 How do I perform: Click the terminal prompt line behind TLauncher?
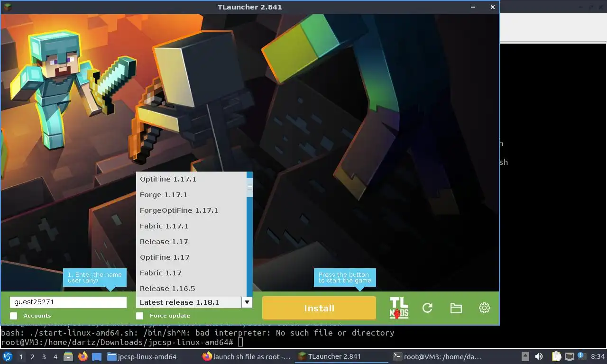(x=122, y=342)
